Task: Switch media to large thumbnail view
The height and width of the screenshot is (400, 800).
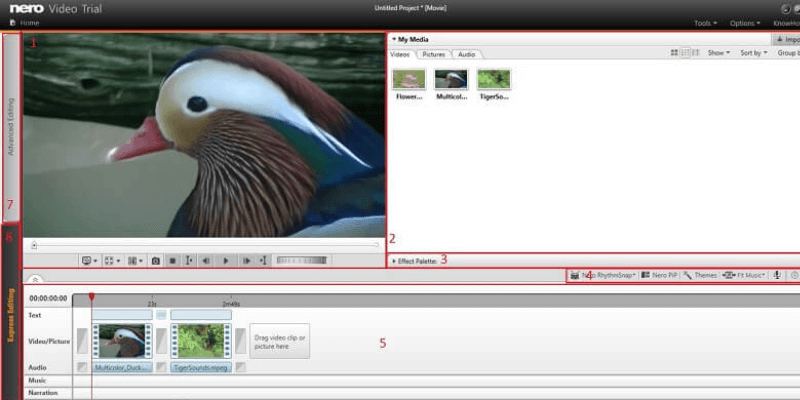Action: 674,53
